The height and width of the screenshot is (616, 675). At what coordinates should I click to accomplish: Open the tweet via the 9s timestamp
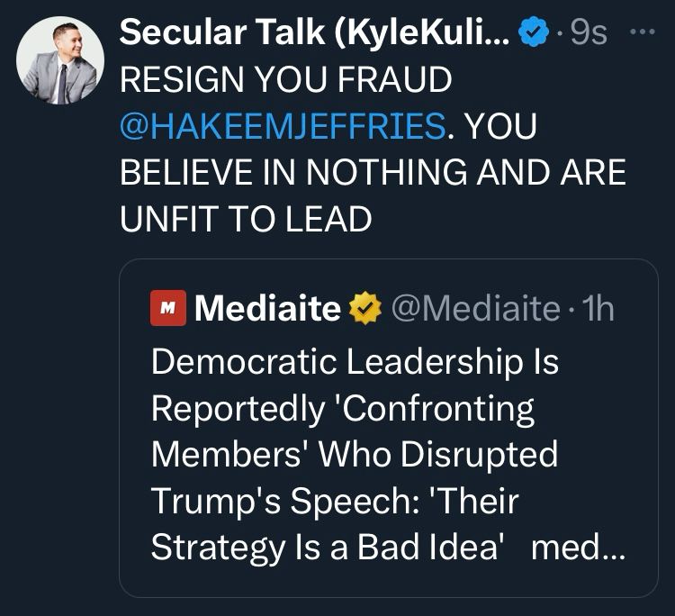[x=589, y=33]
